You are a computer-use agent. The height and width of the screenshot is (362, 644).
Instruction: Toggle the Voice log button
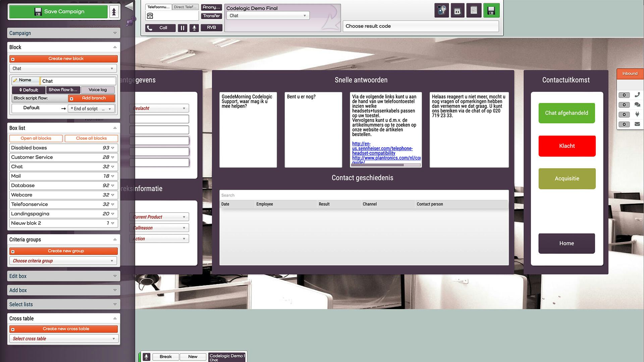click(x=98, y=90)
